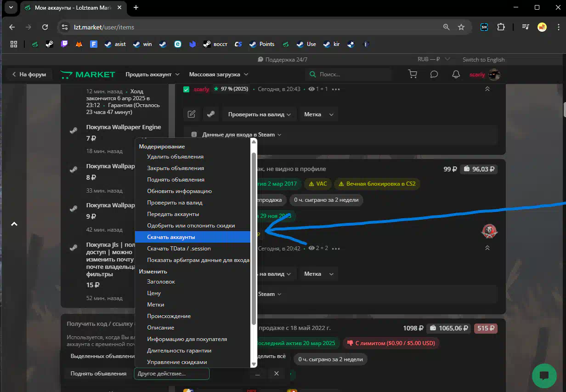Image resolution: width=566 pixels, height=392 pixels.
Task: Click the X button in selection bar
Action: coord(277,374)
